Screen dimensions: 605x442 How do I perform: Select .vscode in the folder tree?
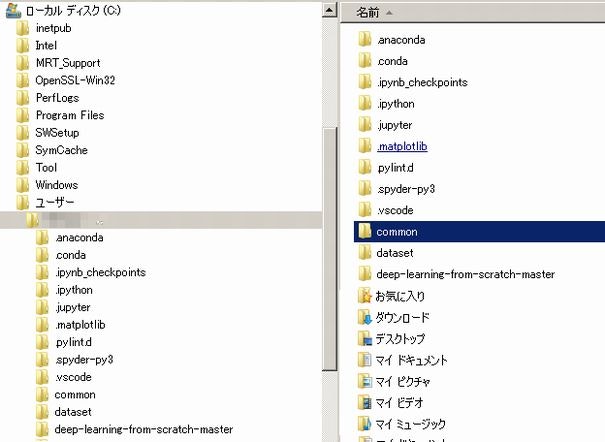click(73, 377)
